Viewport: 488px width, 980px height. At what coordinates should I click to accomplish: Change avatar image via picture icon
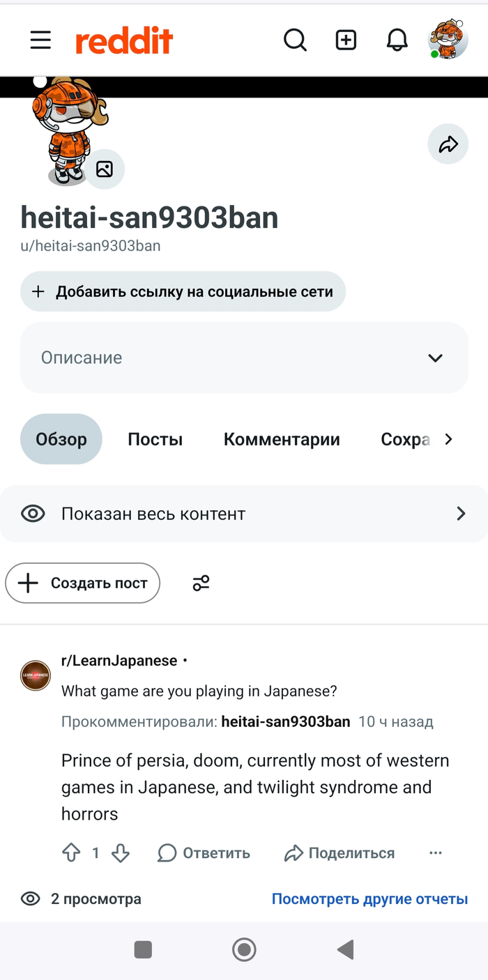pos(105,169)
